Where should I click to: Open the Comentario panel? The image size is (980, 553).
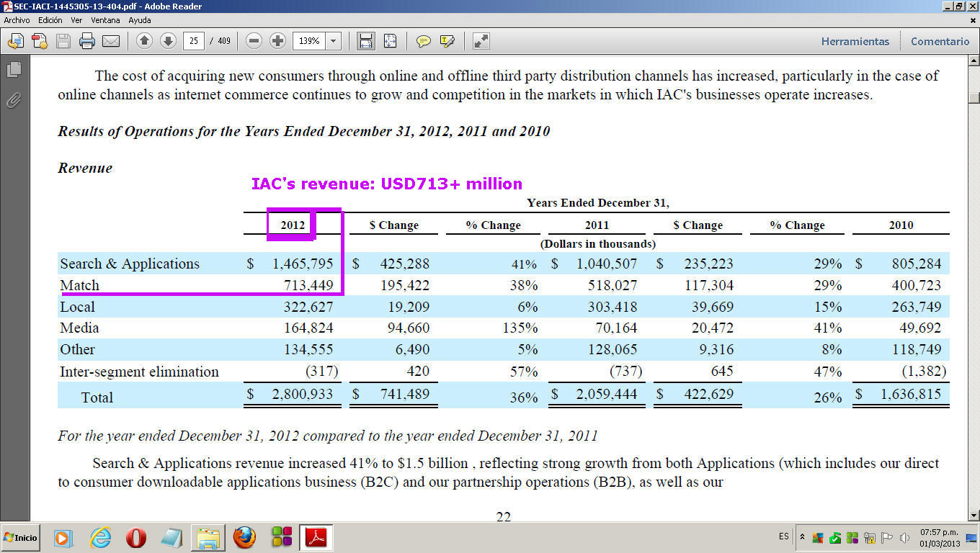click(940, 41)
